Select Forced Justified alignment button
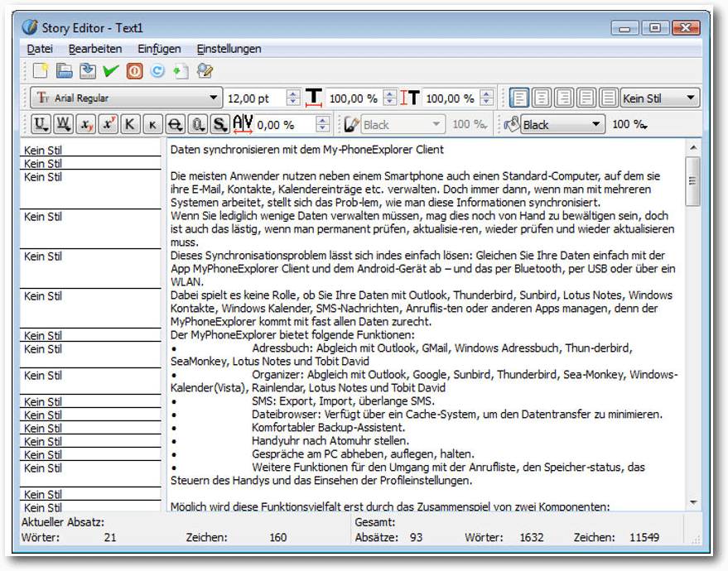728x571 pixels. pyautogui.click(x=608, y=98)
